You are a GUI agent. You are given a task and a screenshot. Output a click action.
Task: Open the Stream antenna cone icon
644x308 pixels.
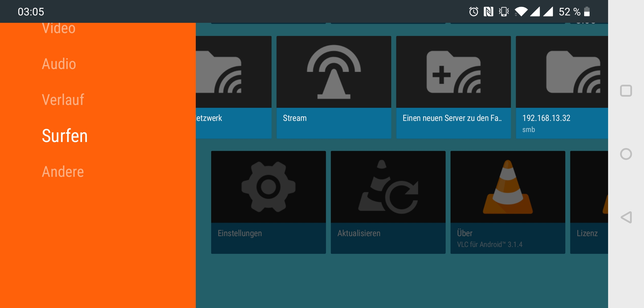pyautogui.click(x=334, y=72)
